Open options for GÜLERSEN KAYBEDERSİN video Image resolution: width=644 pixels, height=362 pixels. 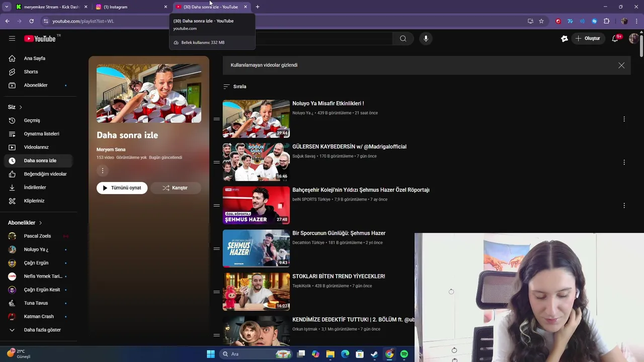(x=624, y=162)
